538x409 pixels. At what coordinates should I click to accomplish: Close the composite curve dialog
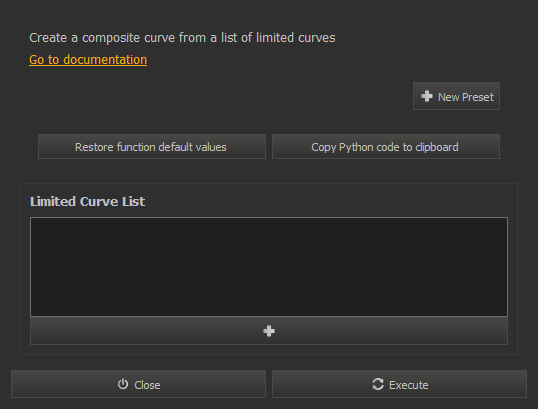pyautogui.click(x=138, y=384)
